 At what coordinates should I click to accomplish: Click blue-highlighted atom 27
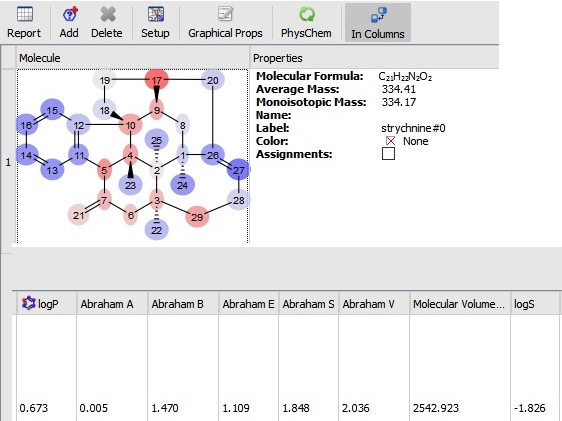[x=238, y=170]
